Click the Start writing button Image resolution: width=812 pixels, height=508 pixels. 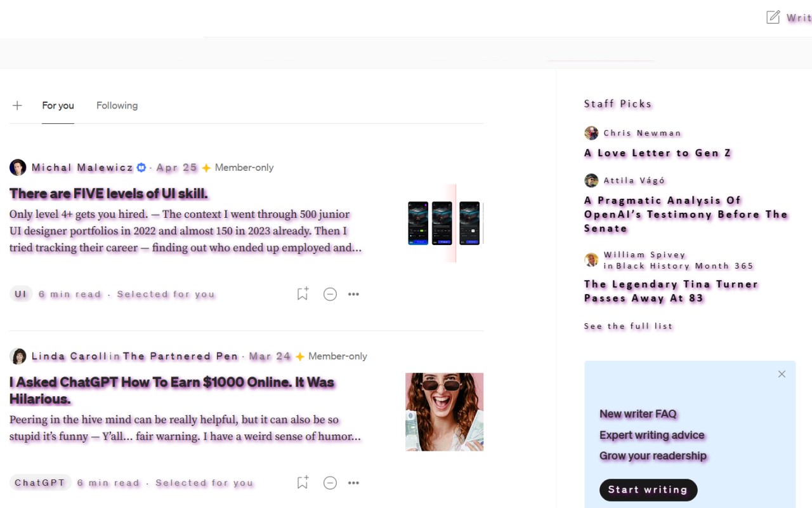click(648, 490)
